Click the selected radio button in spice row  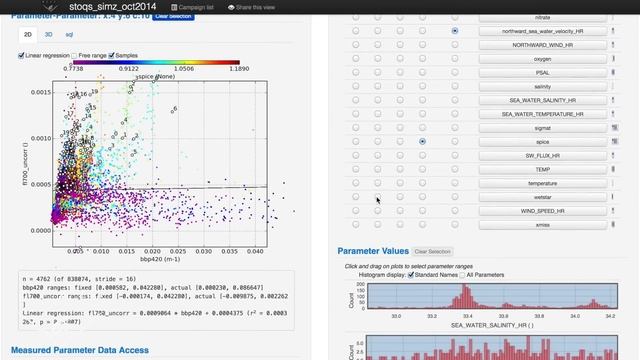pyautogui.click(x=422, y=141)
